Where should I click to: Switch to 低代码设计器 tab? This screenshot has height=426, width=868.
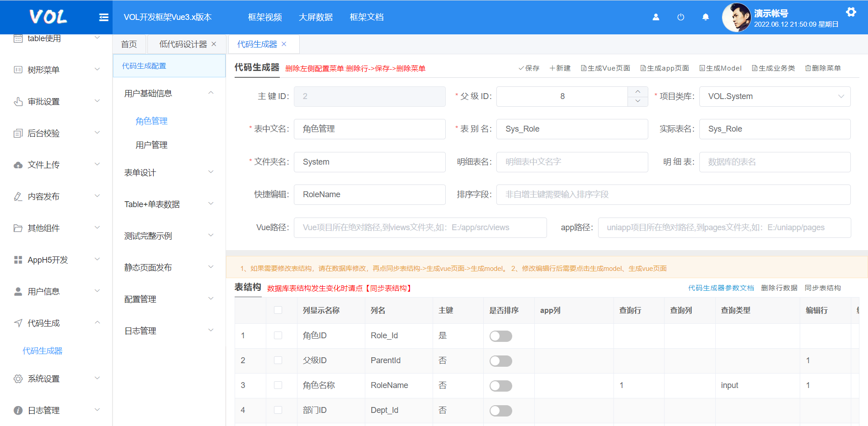pos(183,44)
